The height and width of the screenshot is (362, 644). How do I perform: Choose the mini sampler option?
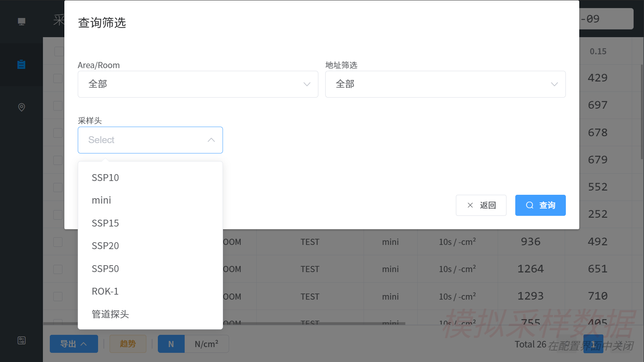[102, 200]
